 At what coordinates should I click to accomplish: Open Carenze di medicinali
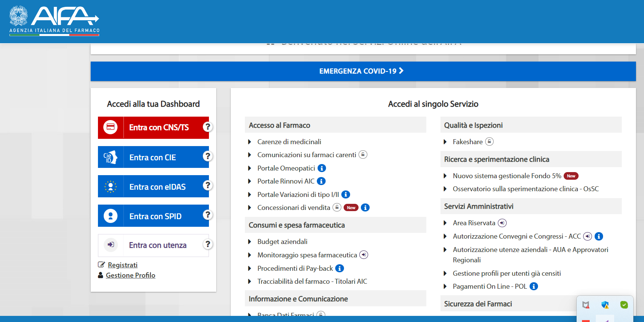coord(289,142)
